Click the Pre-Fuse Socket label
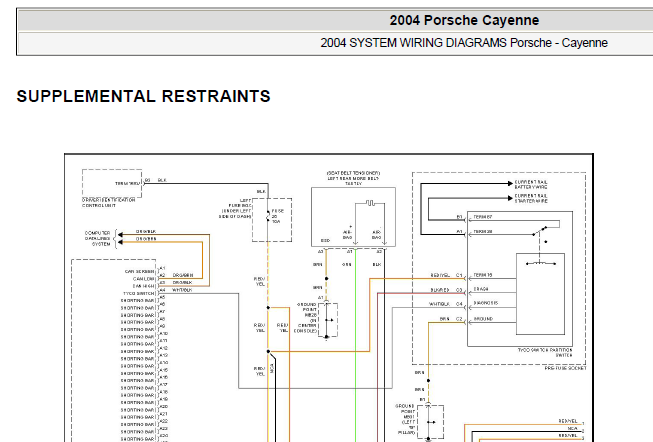 coord(565,368)
